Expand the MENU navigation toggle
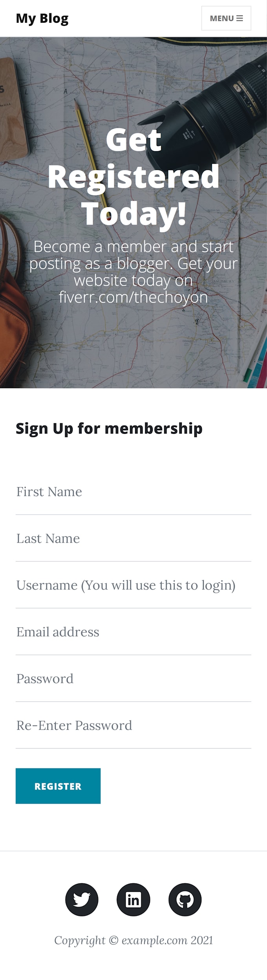267x980 pixels. [226, 18]
